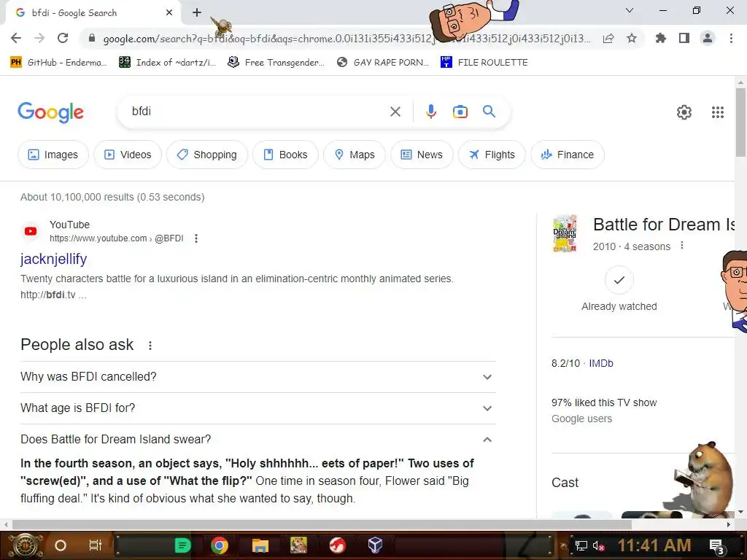The width and height of the screenshot is (747, 560).
Task: Click the horizontal scrollbar right arrow
Action: tap(729, 525)
